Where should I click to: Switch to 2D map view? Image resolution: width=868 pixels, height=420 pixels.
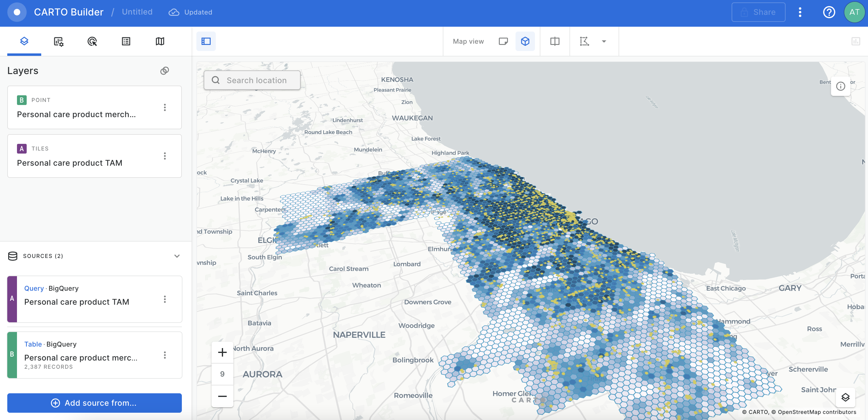pos(503,41)
